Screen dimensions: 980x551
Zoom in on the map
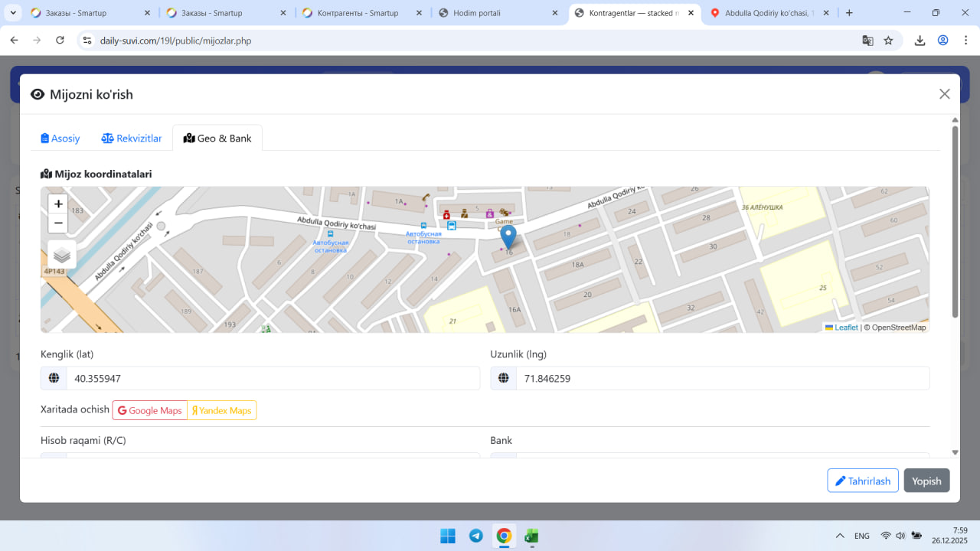coord(58,204)
